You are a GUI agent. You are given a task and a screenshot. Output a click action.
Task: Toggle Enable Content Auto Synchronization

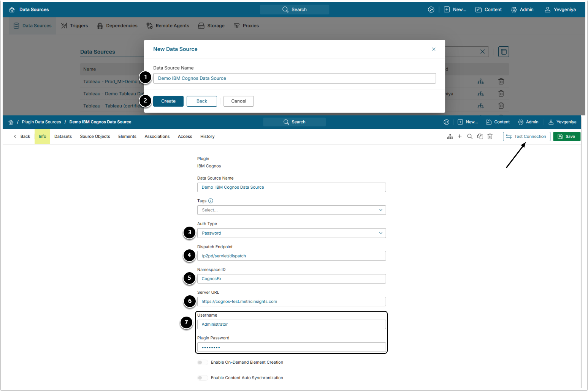click(x=203, y=378)
